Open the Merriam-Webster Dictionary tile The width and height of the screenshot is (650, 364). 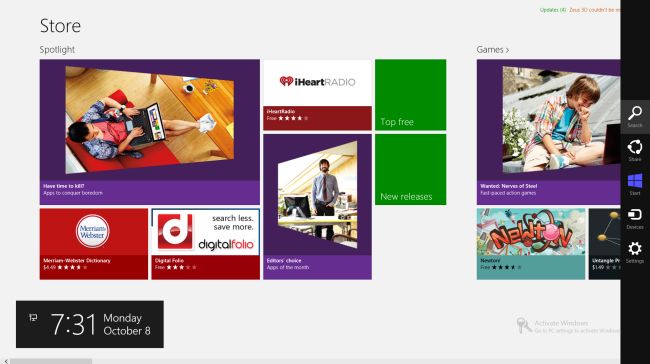pyautogui.click(x=94, y=244)
